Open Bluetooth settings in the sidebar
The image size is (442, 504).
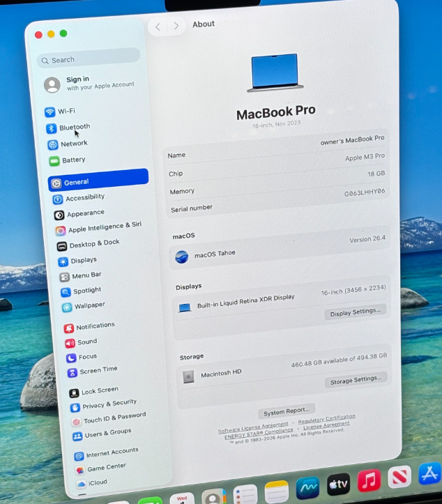tap(68, 128)
